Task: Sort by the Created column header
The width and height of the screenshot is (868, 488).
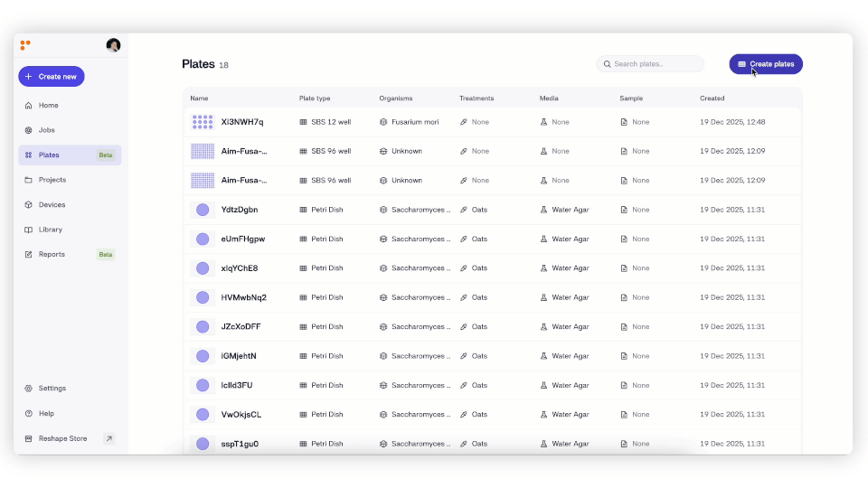Action: click(712, 98)
